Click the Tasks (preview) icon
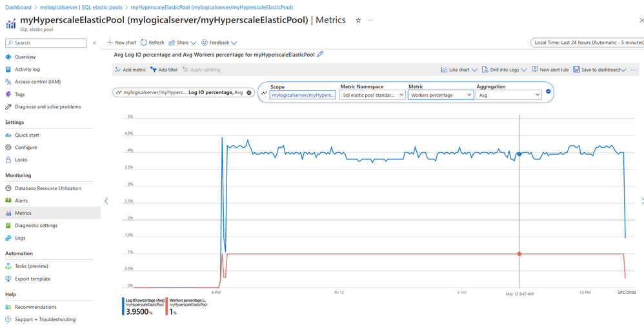The image size is (644, 325). (8, 266)
